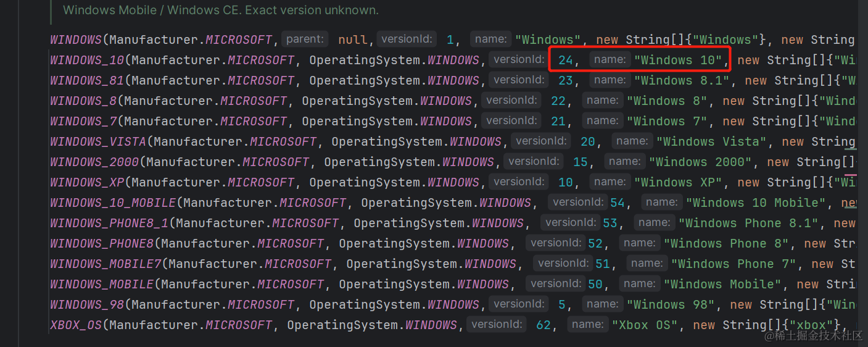Click the WINDOWS_10 enum constant name
The image size is (868, 347).
tap(87, 60)
